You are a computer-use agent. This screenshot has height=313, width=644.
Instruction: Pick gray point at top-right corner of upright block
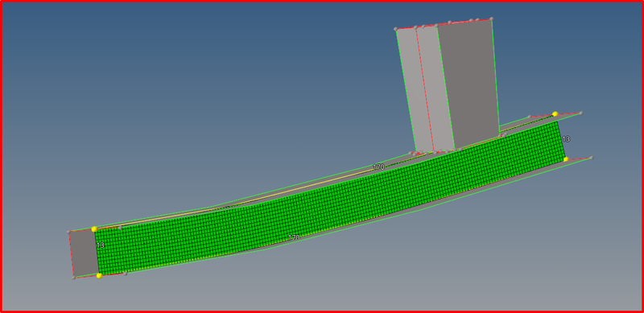491,19
